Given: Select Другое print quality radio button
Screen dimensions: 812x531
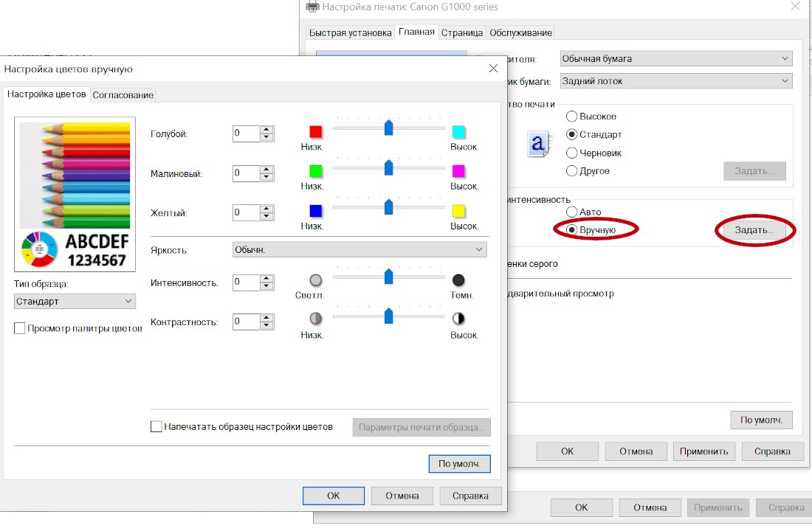Looking at the screenshot, I should coord(571,171).
